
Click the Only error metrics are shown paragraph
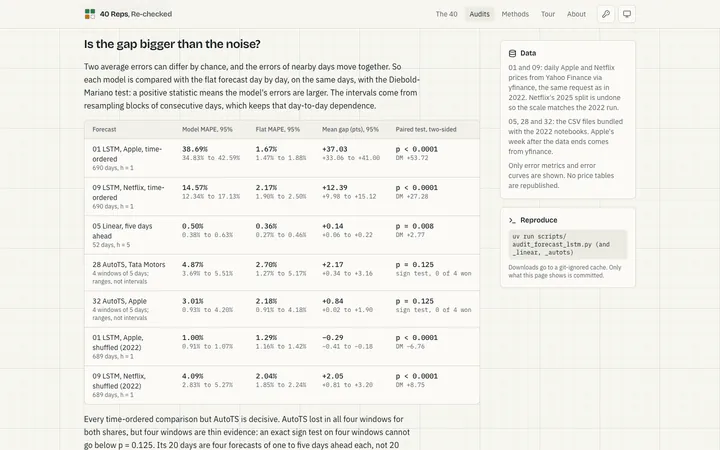tap(561, 175)
